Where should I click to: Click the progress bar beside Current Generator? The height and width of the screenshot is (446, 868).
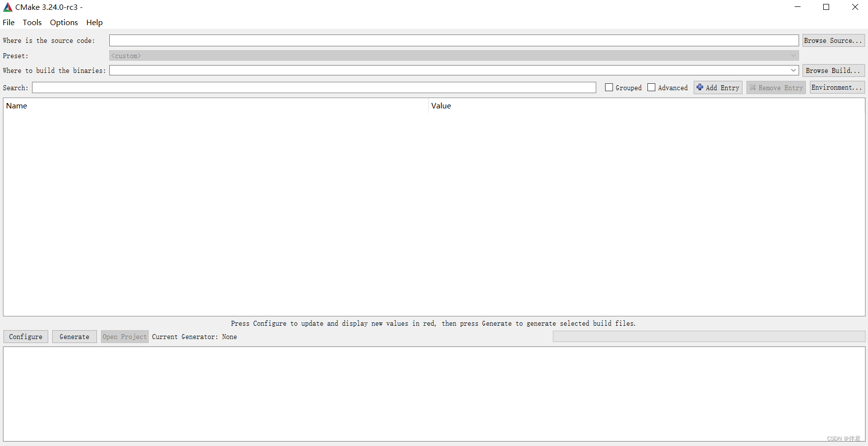[x=709, y=337]
